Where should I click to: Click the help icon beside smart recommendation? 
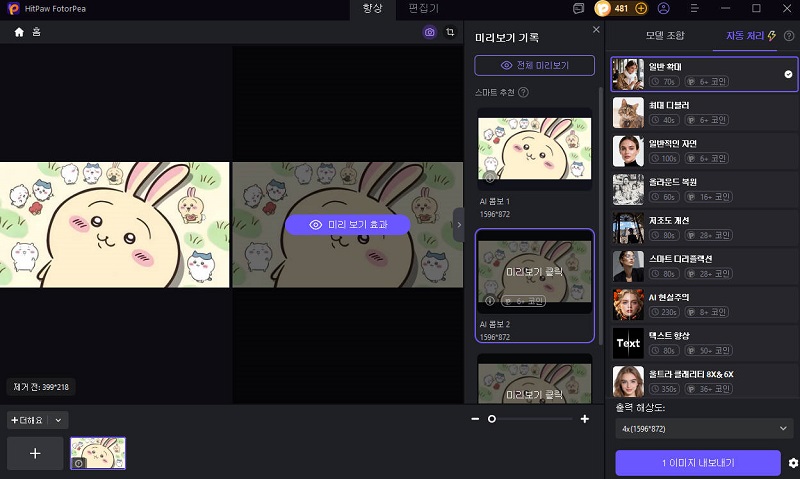point(523,92)
